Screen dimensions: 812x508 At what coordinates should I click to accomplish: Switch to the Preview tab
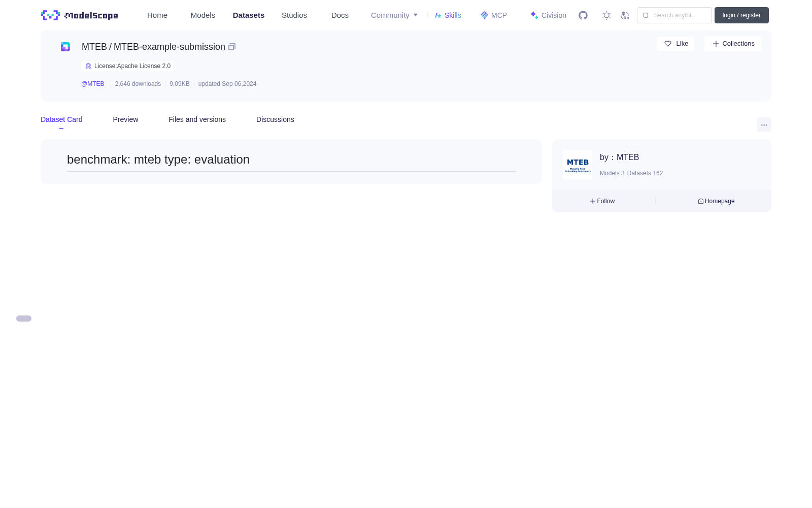125,119
